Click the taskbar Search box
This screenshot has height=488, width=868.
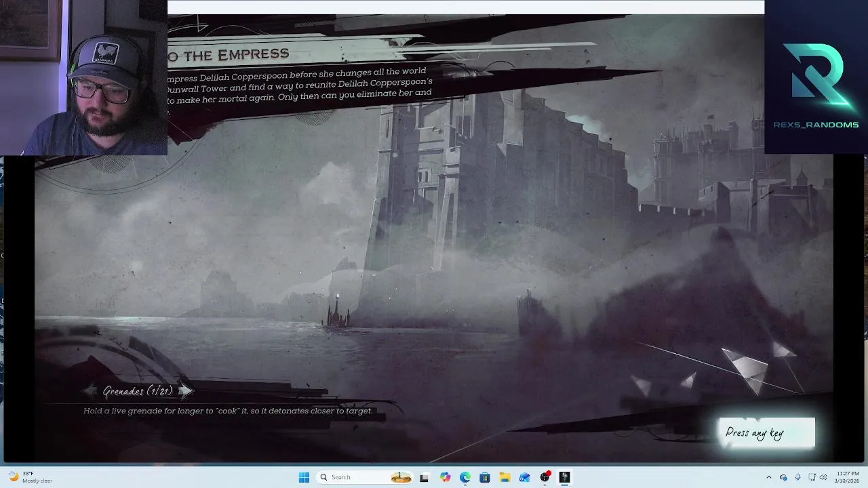[366, 477]
